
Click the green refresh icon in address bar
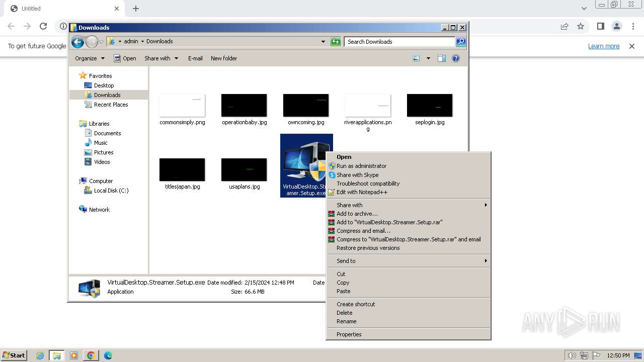click(x=336, y=42)
